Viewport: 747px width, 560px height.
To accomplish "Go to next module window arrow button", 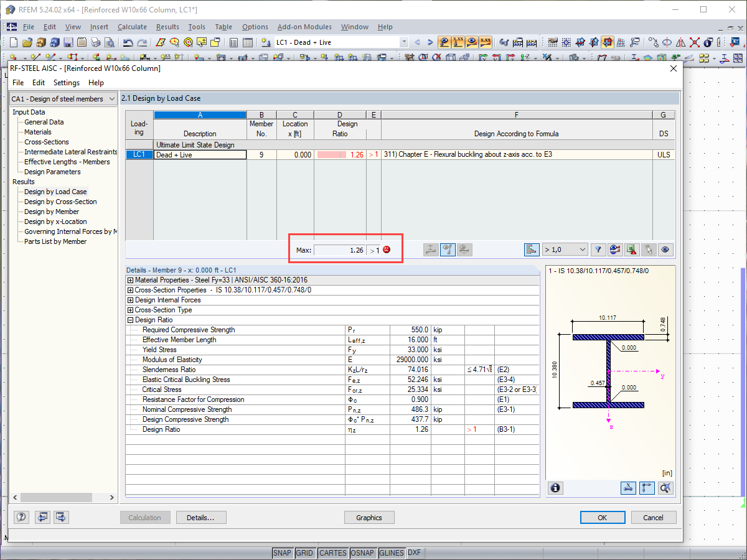I will [61, 517].
